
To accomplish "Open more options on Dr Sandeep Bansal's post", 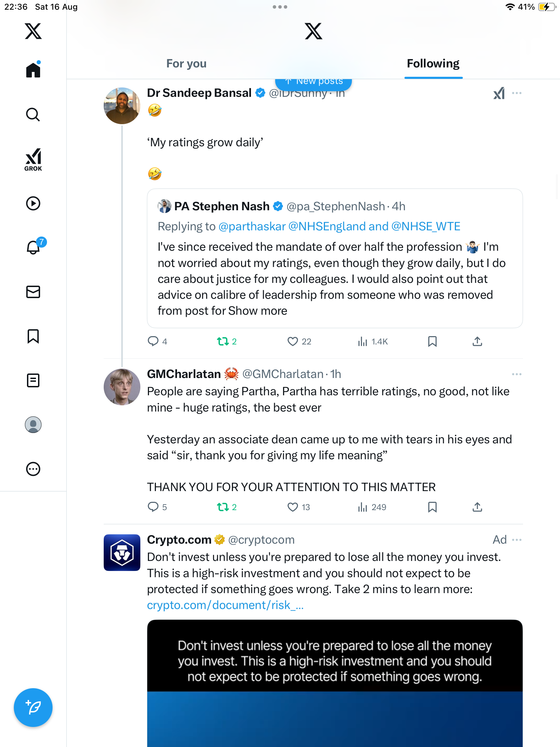I will pyautogui.click(x=517, y=93).
